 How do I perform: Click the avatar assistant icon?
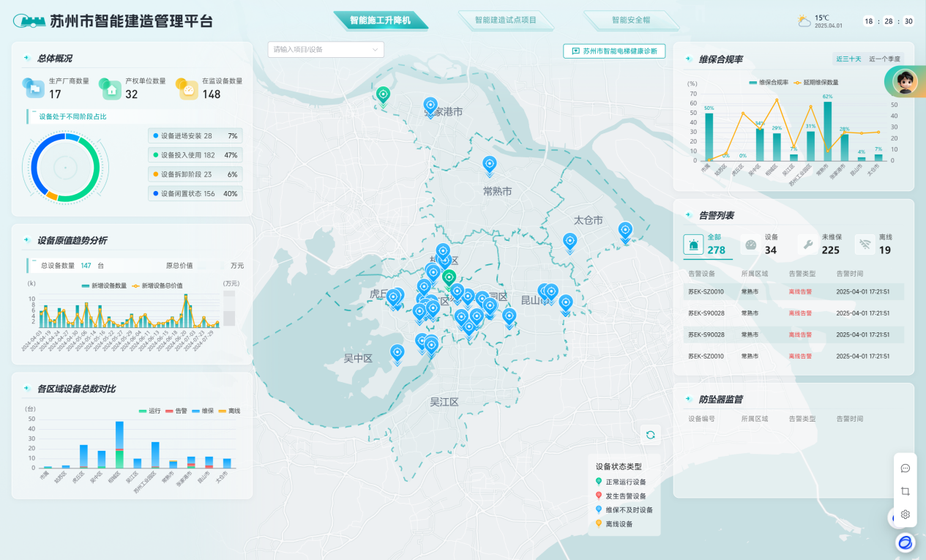click(906, 81)
